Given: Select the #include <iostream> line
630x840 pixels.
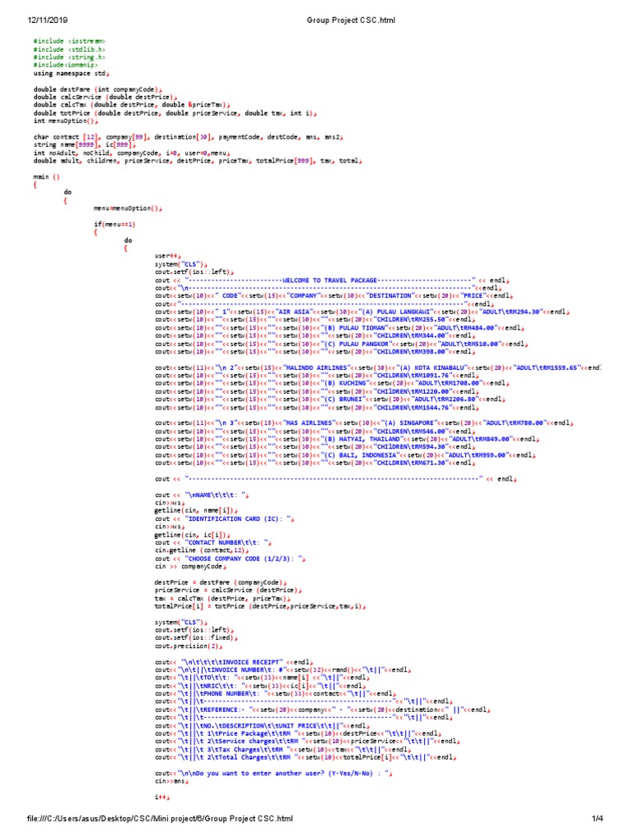Looking at the screenshot, I should click(69, 41).
